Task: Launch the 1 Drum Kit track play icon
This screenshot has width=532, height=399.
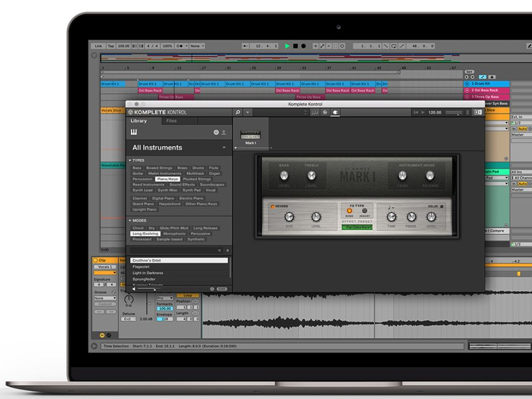Action: click(x=467, y=84)
